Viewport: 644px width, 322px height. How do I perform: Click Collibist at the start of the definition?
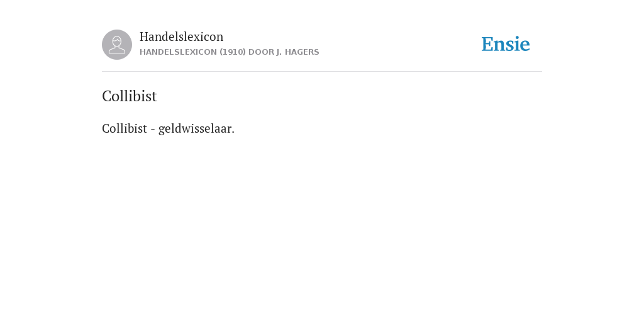pos(125,128)
